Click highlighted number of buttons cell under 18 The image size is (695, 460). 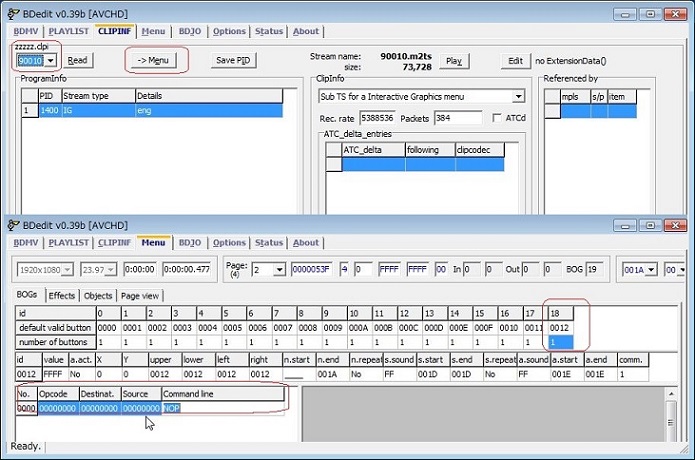pos(561,342)
